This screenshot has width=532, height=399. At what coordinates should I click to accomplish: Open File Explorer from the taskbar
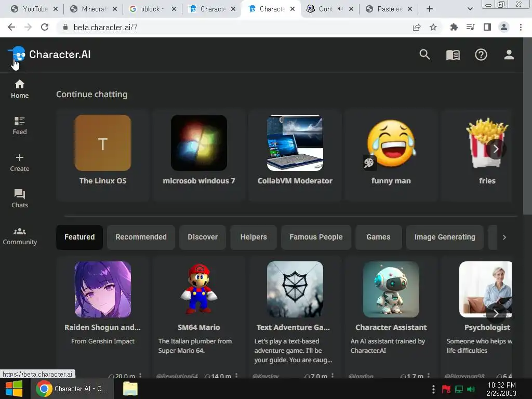[130, 389]
